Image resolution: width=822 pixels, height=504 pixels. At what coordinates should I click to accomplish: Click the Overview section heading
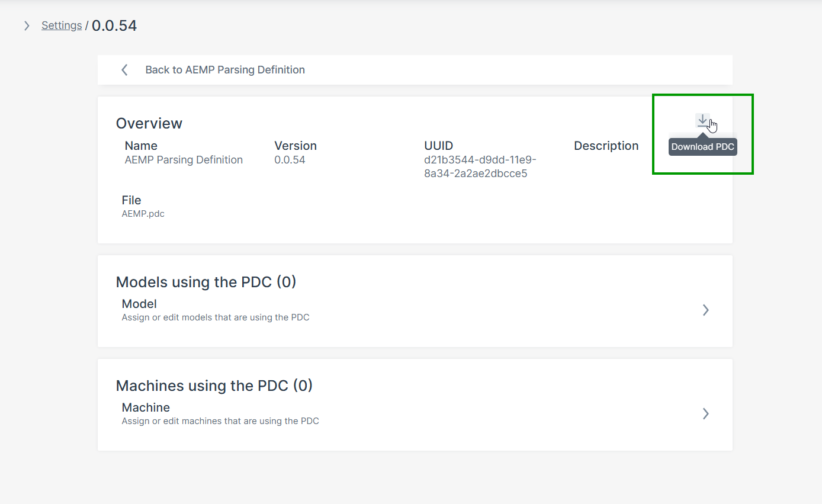tap(149, 123)
